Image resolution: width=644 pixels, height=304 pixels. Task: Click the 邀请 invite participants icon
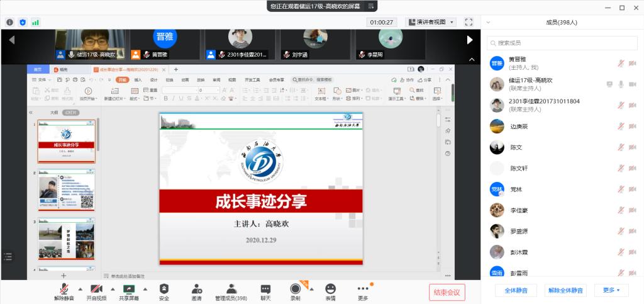point(197,289)
